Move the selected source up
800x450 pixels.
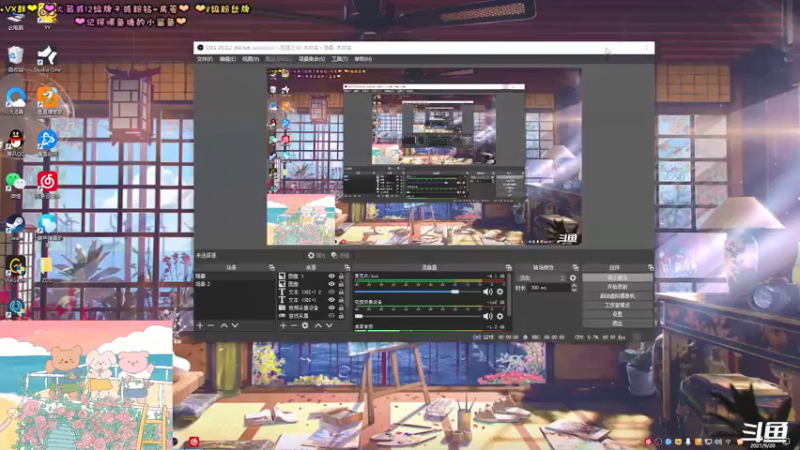click(318, 326)
